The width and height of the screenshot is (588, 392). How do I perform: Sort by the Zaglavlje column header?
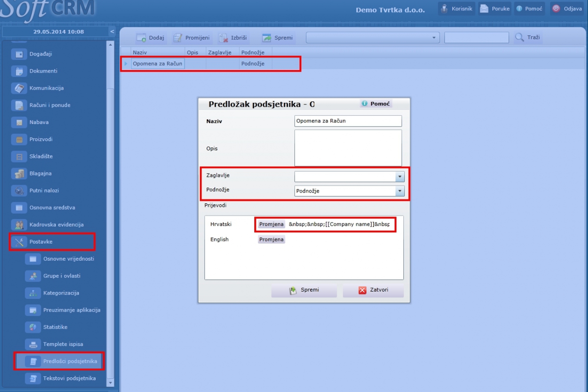(x=222, y=52)
